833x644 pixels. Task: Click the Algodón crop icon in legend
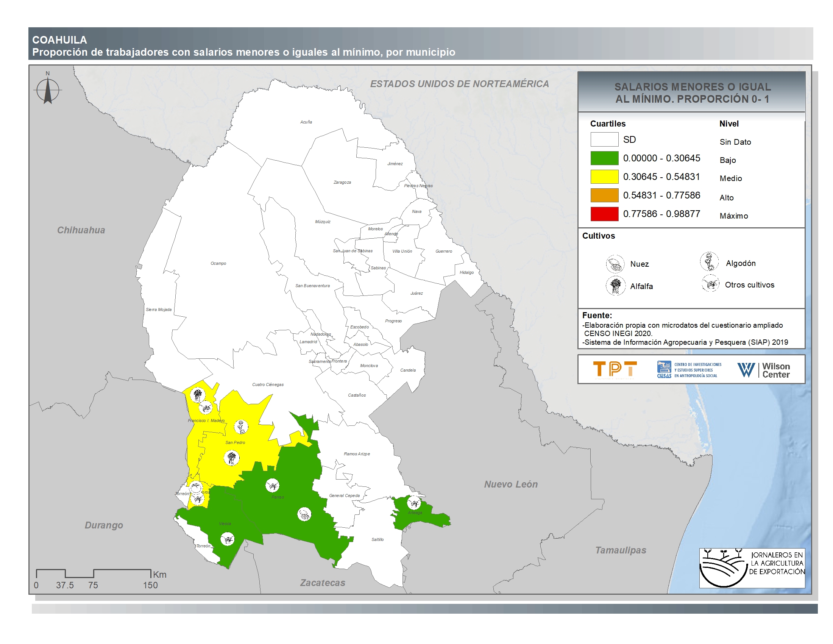tap(709, 262)
